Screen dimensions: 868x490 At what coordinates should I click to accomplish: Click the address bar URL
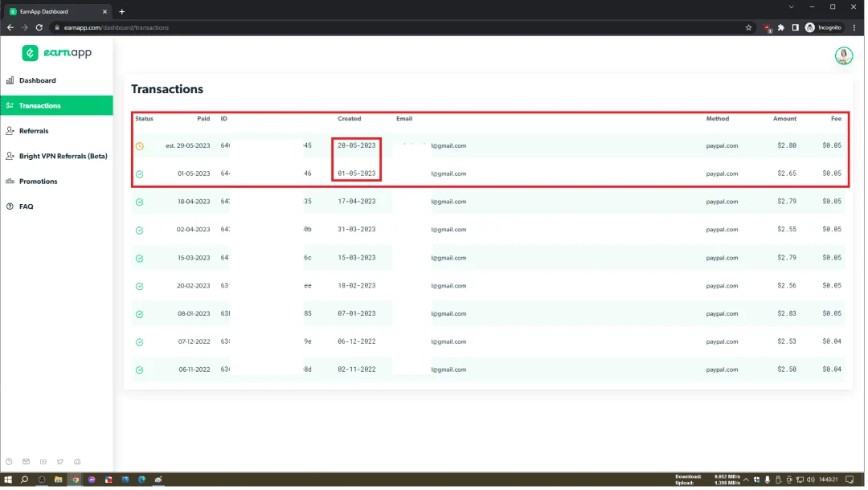tap(117, 27)
